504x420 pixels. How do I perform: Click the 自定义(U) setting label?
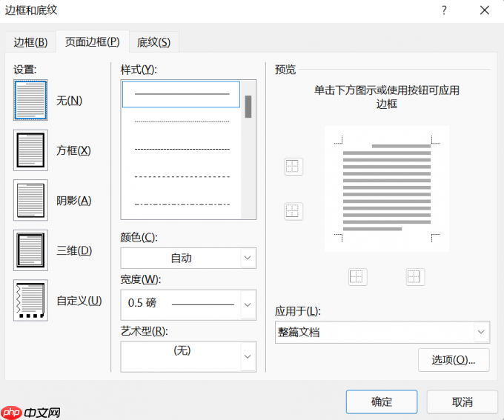pos(79,301)
